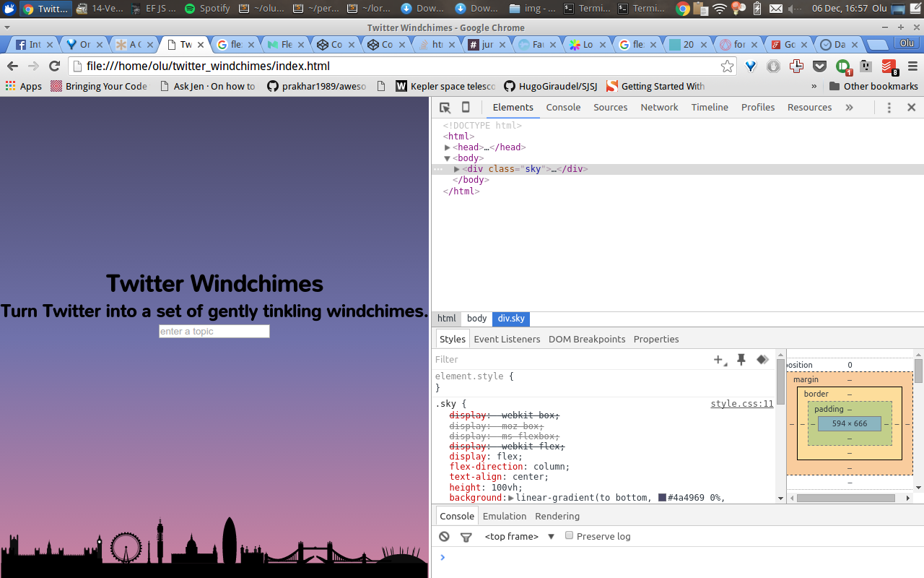Select the Event Listeners sidebar tab

[x=507, y=339]
